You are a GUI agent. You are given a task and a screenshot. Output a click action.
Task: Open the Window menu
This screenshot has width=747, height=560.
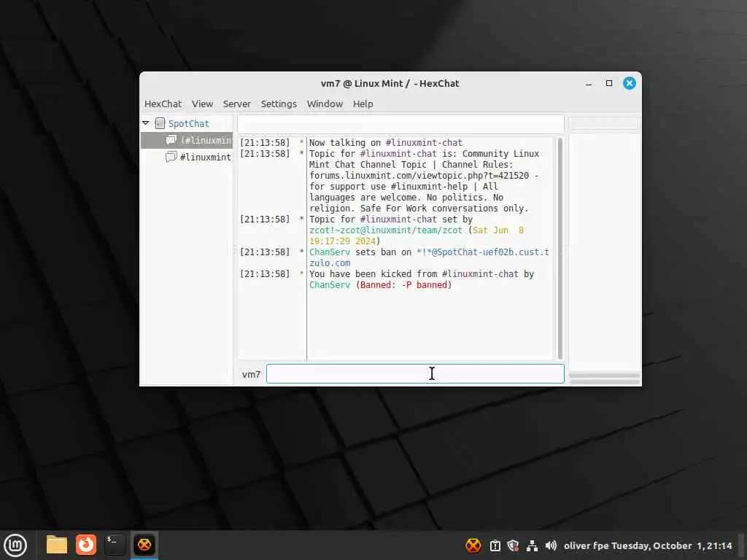[x=325, y=104]
